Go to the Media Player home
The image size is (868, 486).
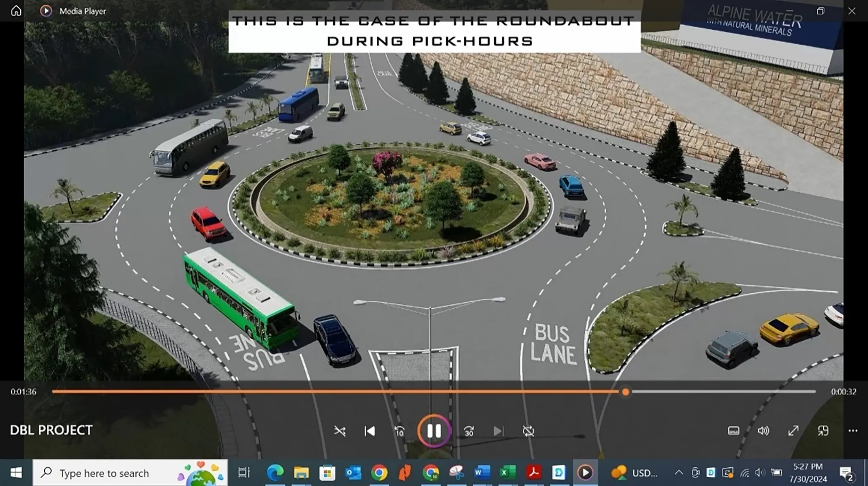point(16,11)
